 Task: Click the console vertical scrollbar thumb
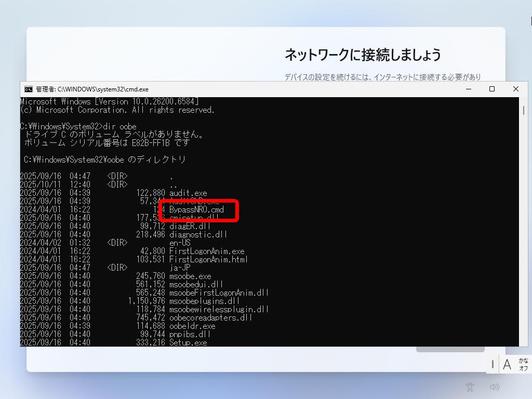[523, 111]
